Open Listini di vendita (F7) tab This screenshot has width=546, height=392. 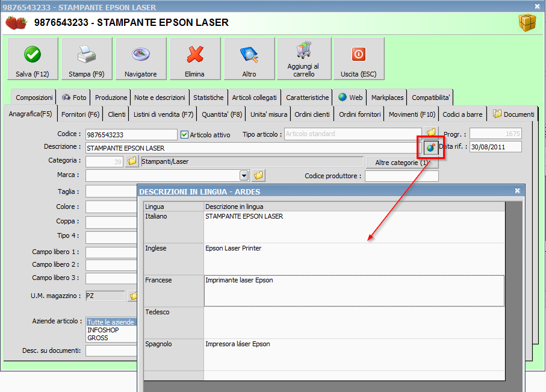pos(163,114)
